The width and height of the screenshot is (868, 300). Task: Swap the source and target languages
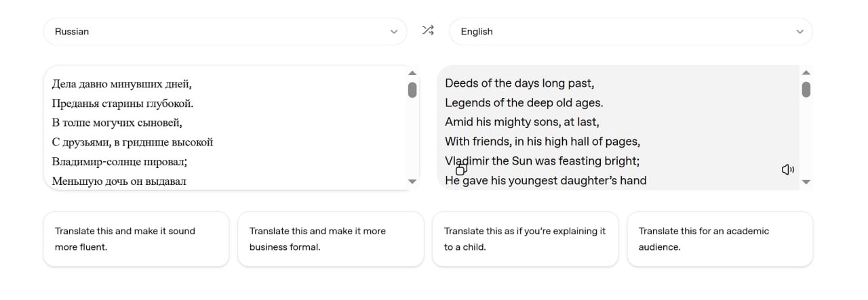coord(427,30)
